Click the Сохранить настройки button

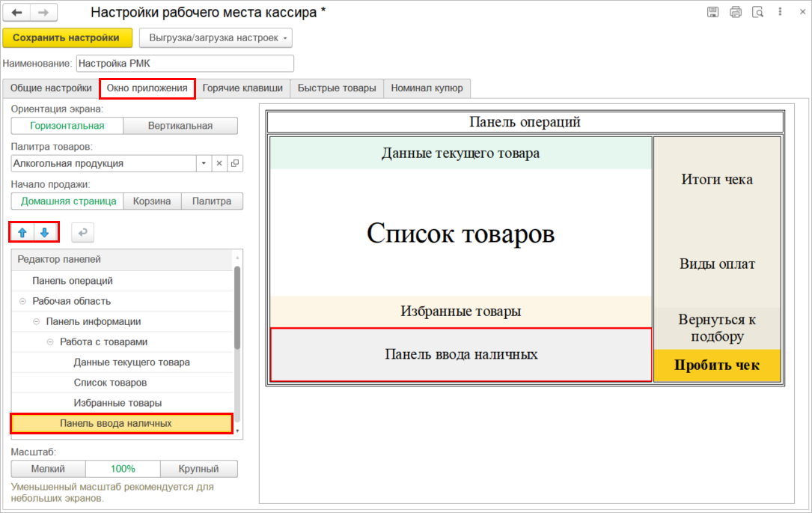point(67,37)
